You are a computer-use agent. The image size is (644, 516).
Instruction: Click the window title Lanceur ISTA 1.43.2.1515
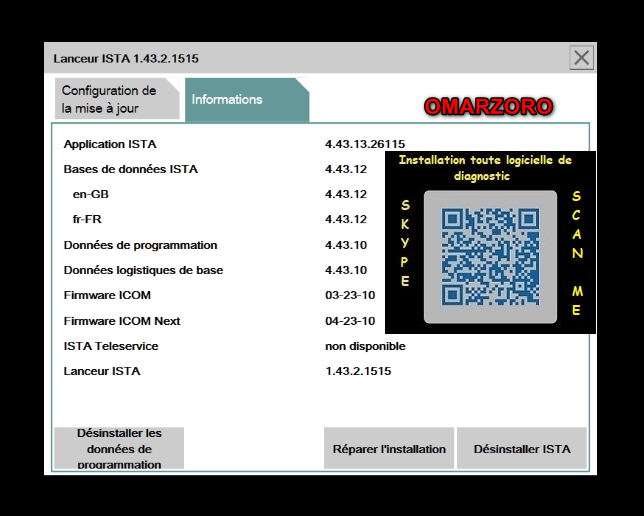(126, 58)
